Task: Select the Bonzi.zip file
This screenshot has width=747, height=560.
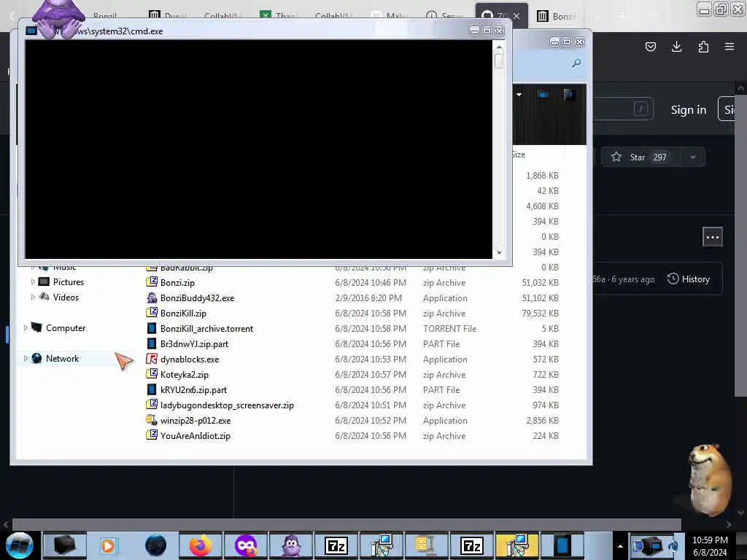Action: (x=177, y=282)
